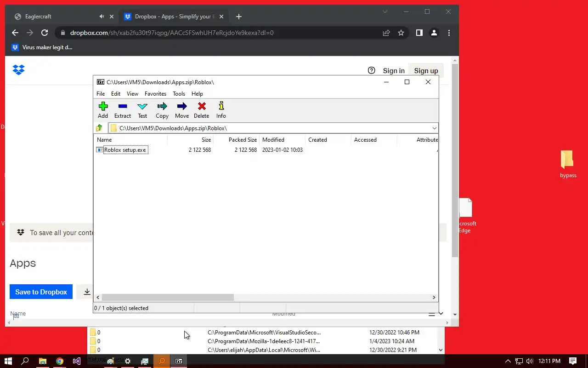Click the Add button in 7-Zip toolbar
This screenshot has height=368, width=588.
pyautogui.click(x=103, y=110)
